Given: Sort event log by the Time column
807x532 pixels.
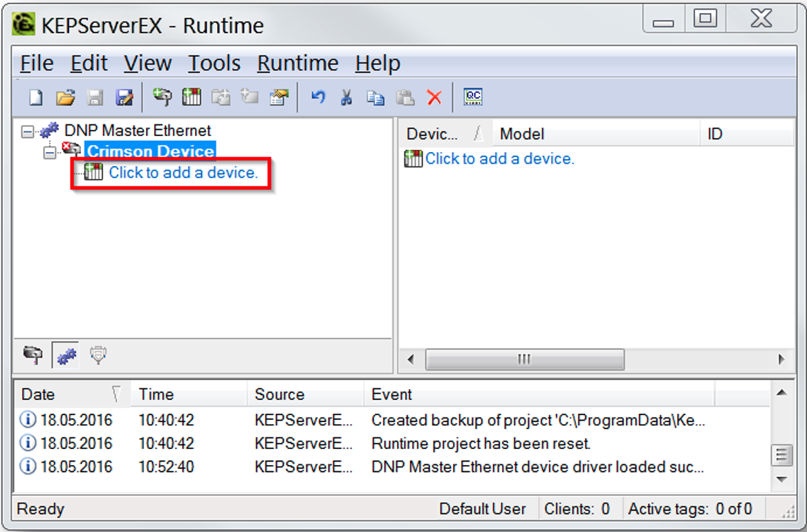Looking at the screenshot, I should pyautogui.click(x=189, y=395).
